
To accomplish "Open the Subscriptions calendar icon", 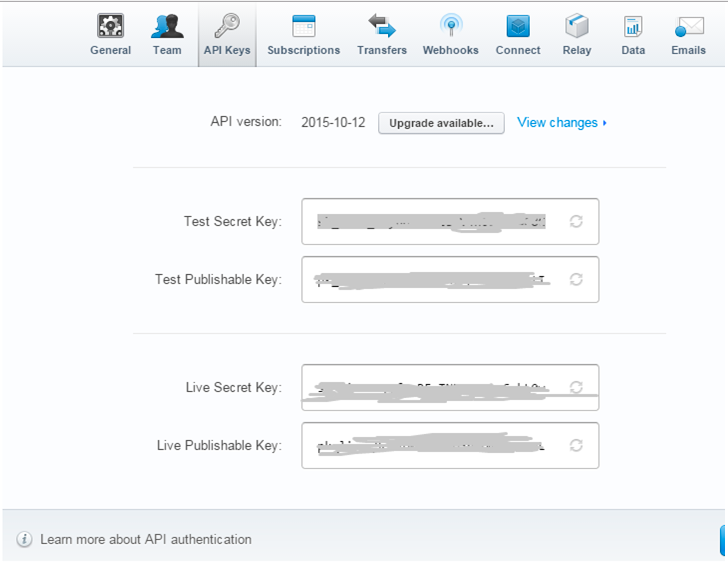I will [x=304, y=26].
